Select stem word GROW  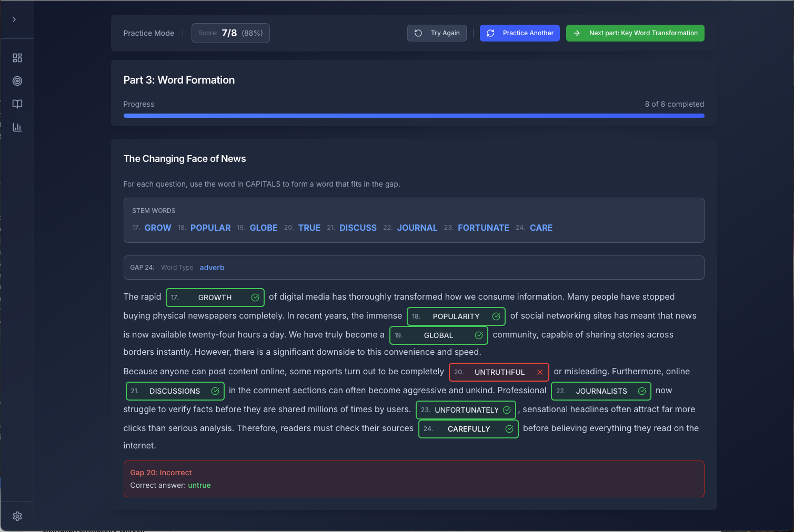click(158, 228)
